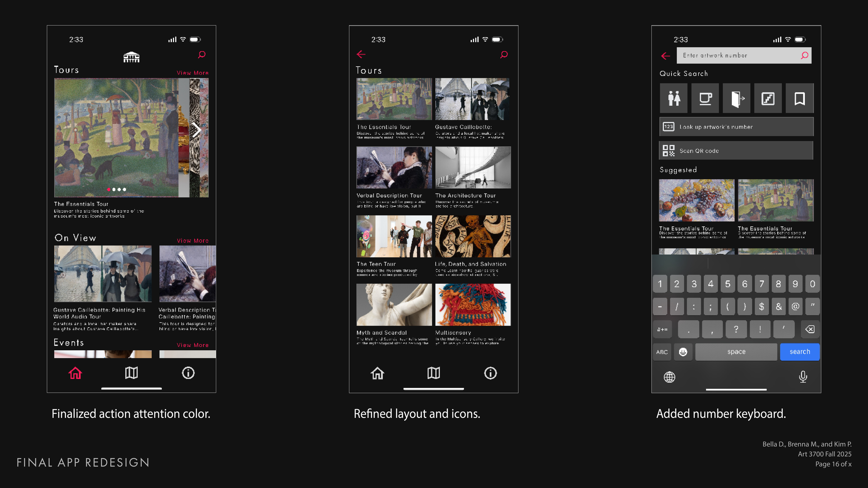Tap the map icon in middle phone
Screen dimensions: 868x488
pos(434,373)
